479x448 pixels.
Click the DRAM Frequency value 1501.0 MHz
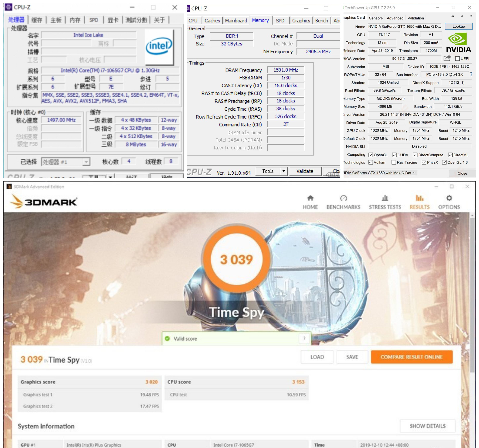point(285,70)
